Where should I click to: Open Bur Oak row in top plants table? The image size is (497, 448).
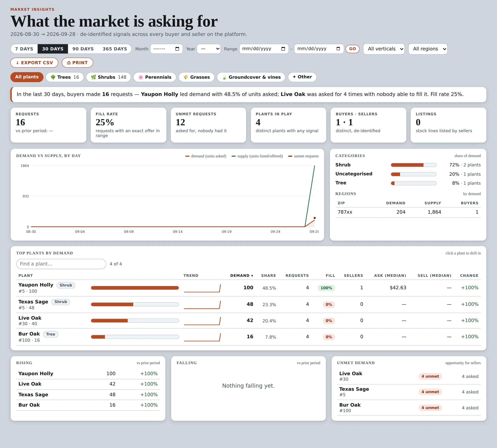click(x=248, y=337)
